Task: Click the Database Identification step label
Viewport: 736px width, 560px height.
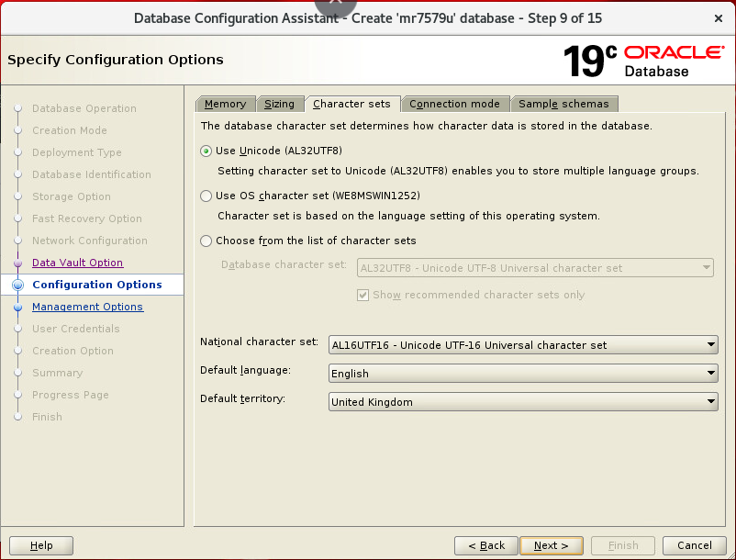Action: pyautogui.click(x=92, y=174)
